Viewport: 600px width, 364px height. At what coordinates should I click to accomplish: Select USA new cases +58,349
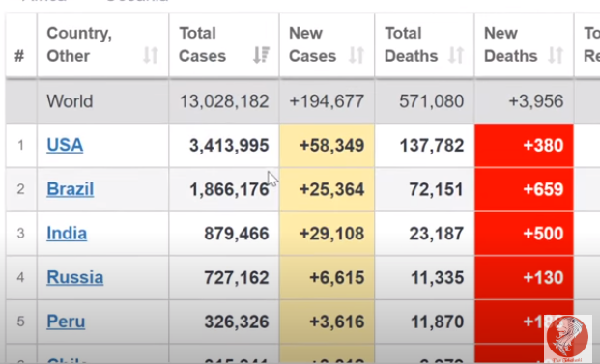point(331,145)
